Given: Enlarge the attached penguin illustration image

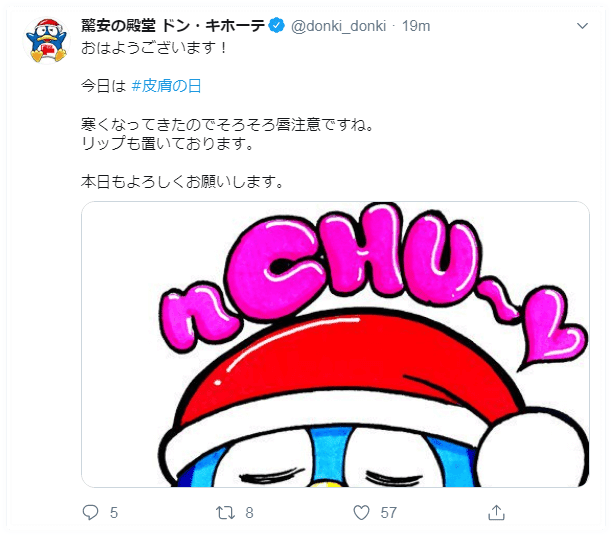Looking at the screenshot, I should click(335, 344).
